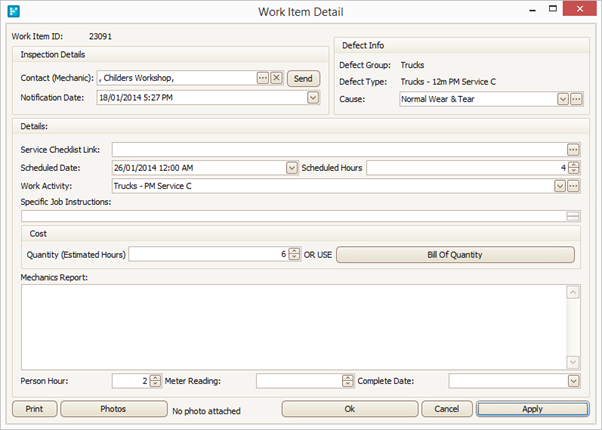Open Service Checklist Link browse button
This screenshot has width=602, height=430.
point(573,149)
